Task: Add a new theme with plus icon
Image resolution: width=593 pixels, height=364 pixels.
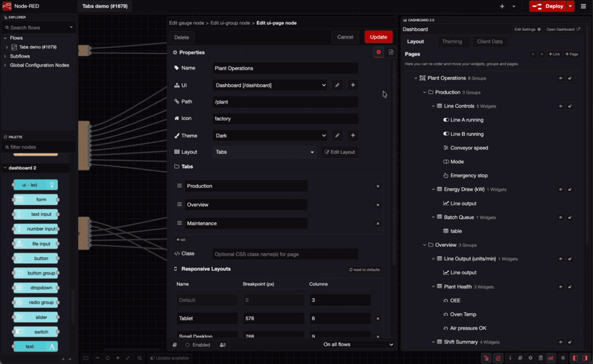Action: tap(352, 135)
